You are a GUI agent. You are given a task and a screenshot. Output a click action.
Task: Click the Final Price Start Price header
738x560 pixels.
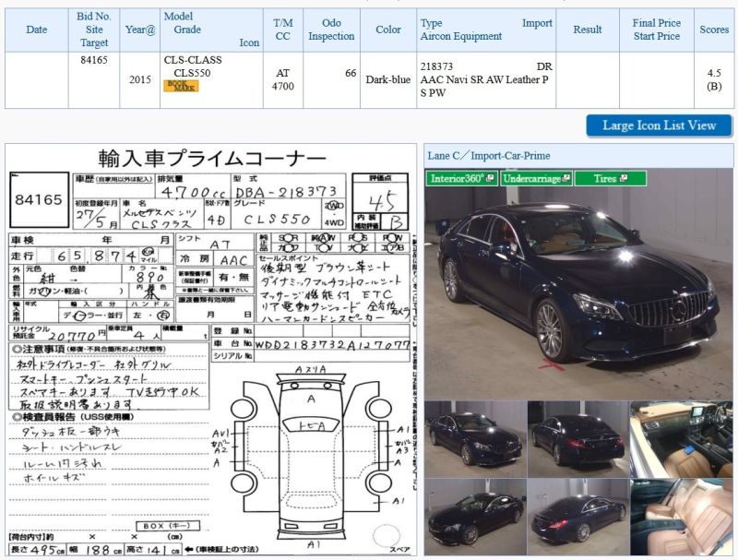[657, 30]
